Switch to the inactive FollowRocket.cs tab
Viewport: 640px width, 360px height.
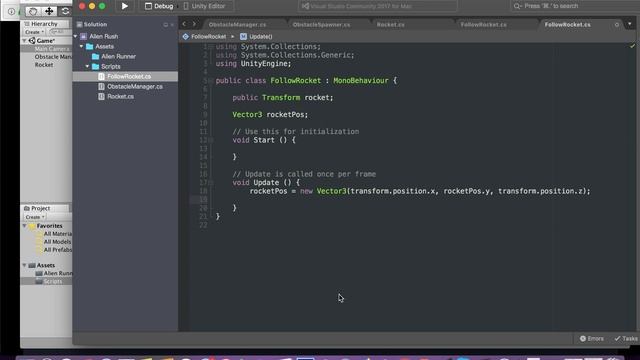tap(483, 24)
